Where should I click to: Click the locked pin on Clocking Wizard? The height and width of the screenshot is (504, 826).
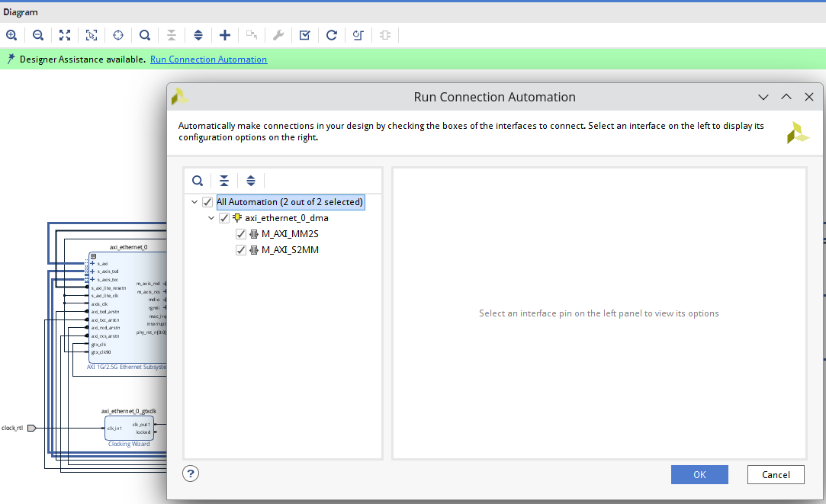click(x=143, y=432)
